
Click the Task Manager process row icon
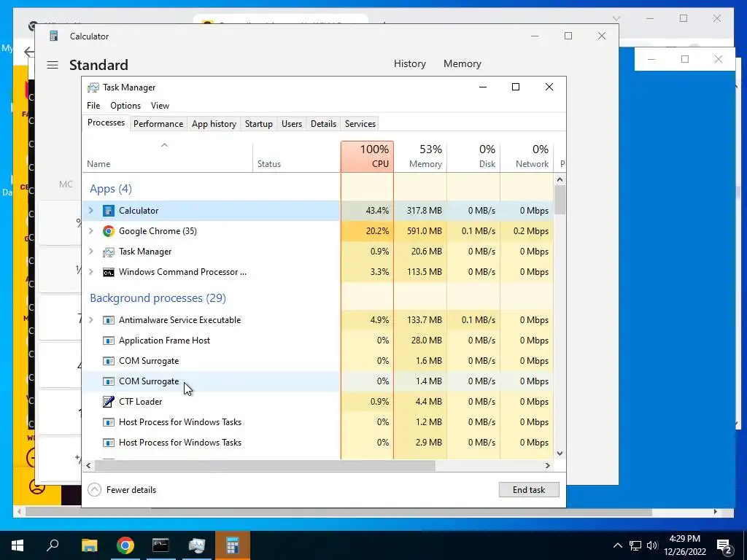coord(109,252)
